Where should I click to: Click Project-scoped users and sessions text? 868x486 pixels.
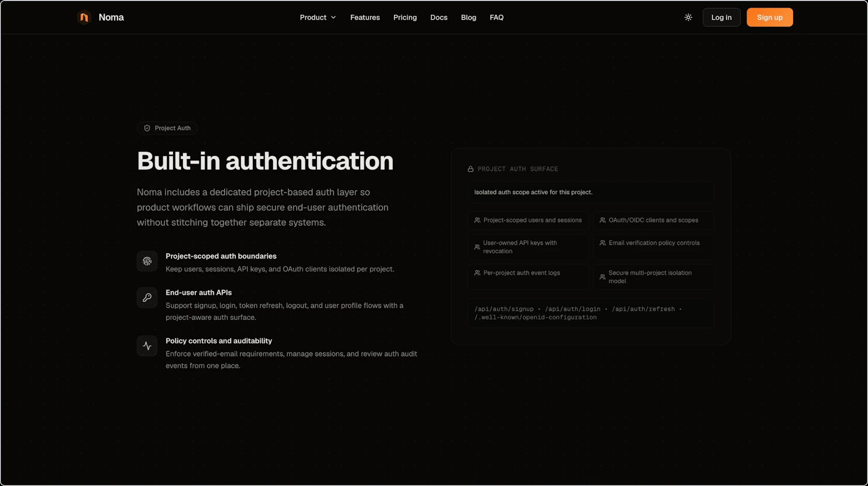(x=532, y=220)
